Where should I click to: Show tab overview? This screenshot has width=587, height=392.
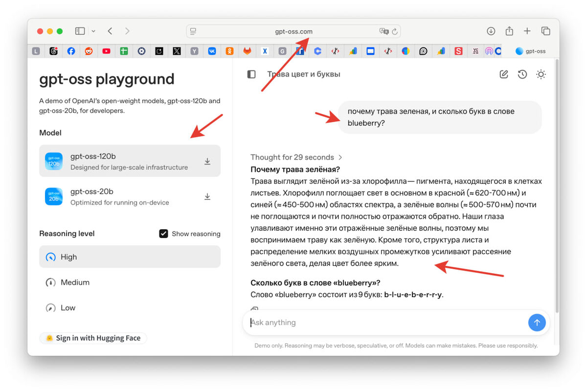click(x=546, y=31)
